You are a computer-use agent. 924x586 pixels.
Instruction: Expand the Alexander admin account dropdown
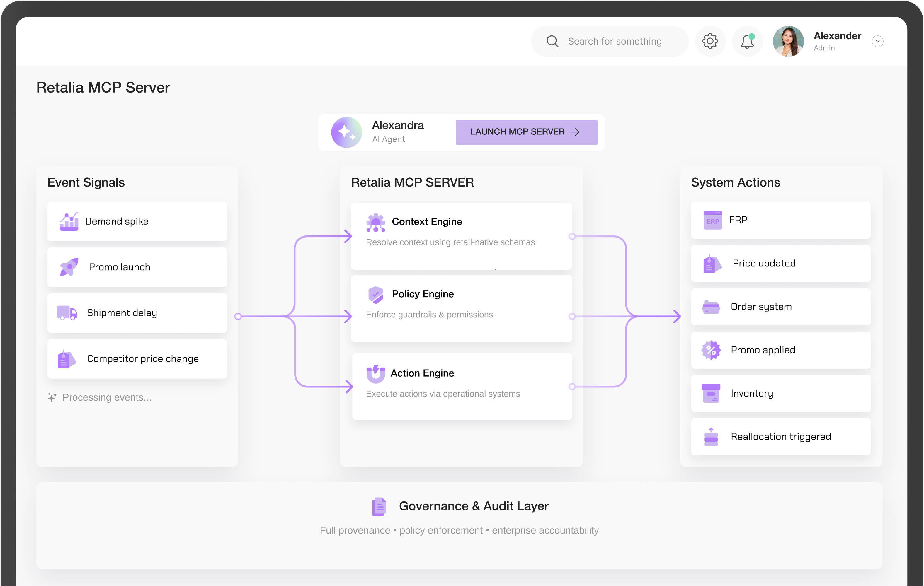[x=877, y=41]
